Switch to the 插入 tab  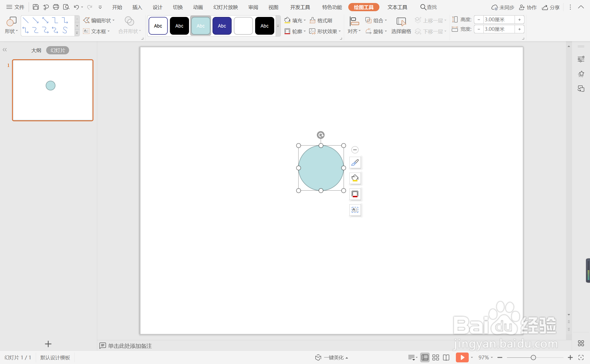(137, 7)
